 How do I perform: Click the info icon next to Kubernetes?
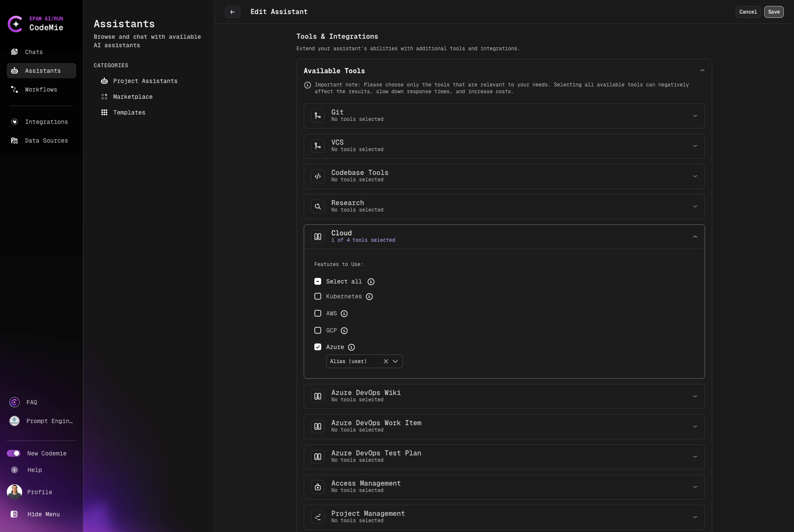click(x=369, y=297)
